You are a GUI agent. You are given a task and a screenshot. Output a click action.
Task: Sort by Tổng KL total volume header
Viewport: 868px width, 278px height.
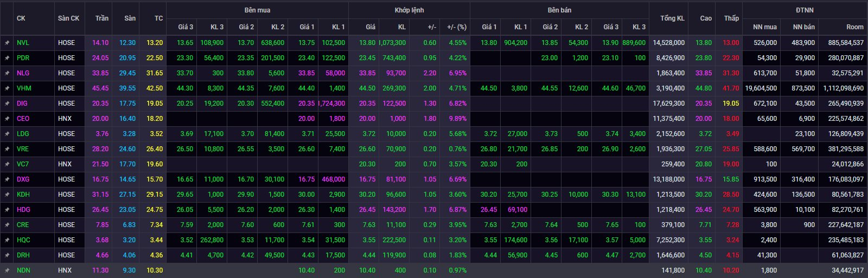pyautogui.click(x=672, y=18)
